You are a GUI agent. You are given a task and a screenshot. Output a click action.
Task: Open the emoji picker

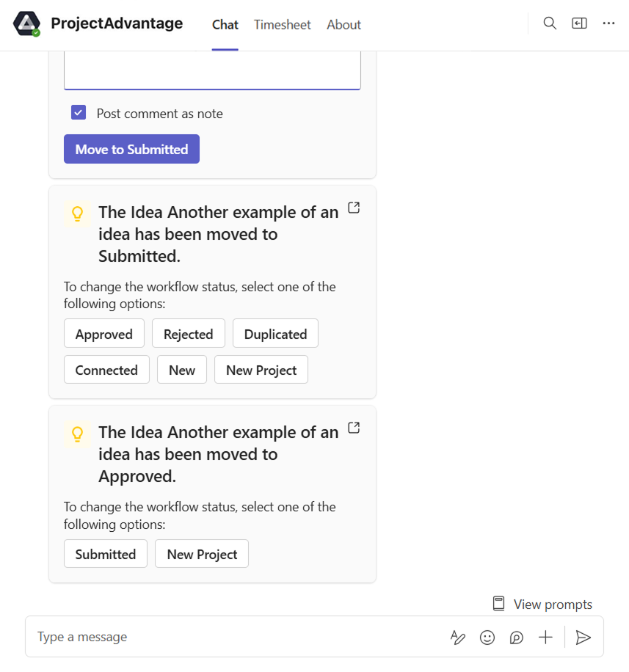(x=487, y=638)
